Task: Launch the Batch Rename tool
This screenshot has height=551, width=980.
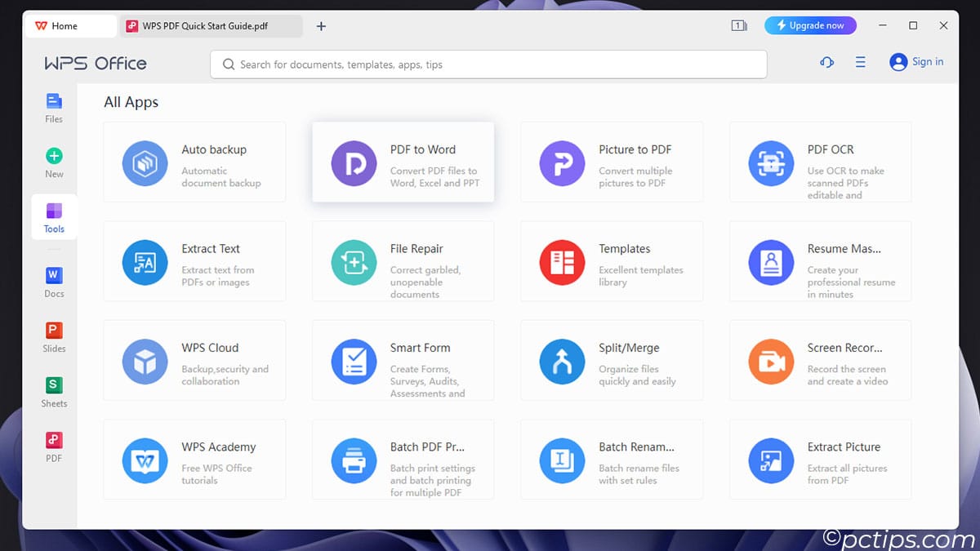Action: click(612, 459)
